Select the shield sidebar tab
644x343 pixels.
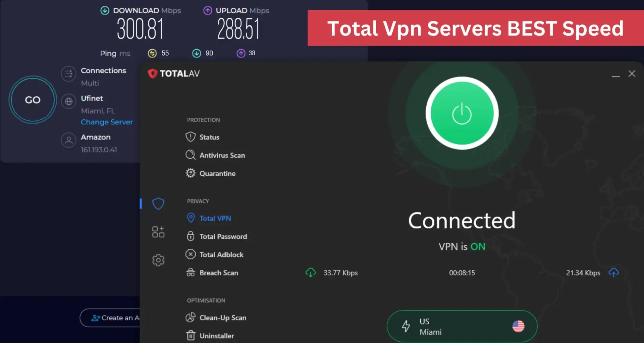[158, 204]
